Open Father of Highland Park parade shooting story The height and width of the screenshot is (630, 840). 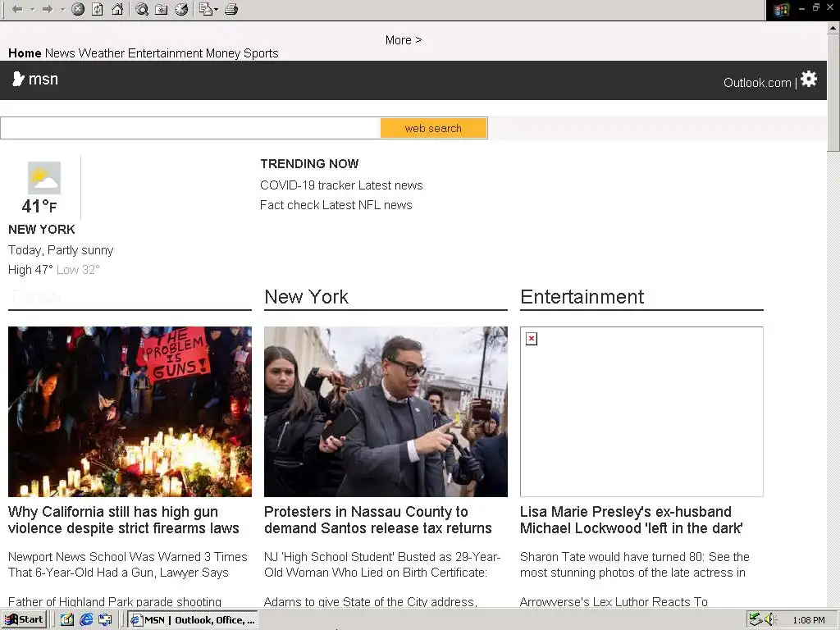coord(115,601)
